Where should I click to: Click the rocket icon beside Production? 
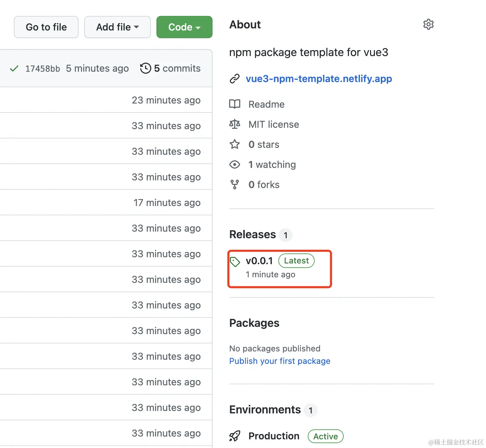point(235,436)
